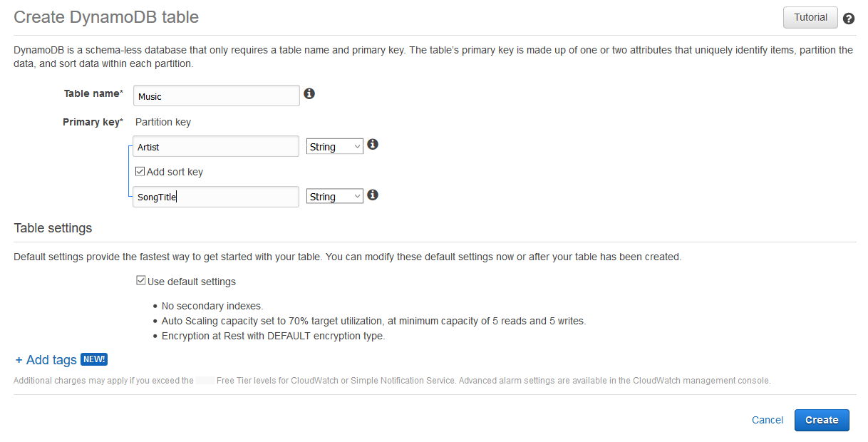The width and height of the screenshot is (868, 442).
Task: Focus the Table name field containing Music
Action: coord(216,96)
